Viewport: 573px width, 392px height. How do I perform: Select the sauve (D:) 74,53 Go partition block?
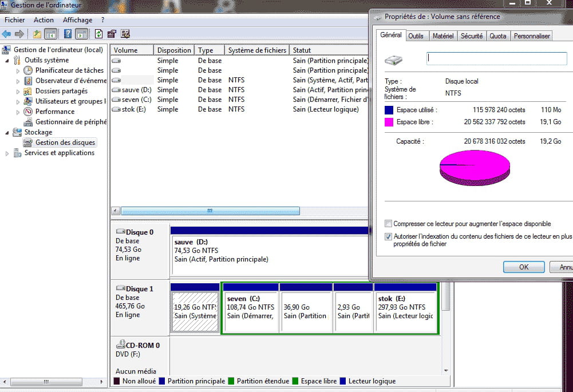pyautogui.click(x=270, y=251)
